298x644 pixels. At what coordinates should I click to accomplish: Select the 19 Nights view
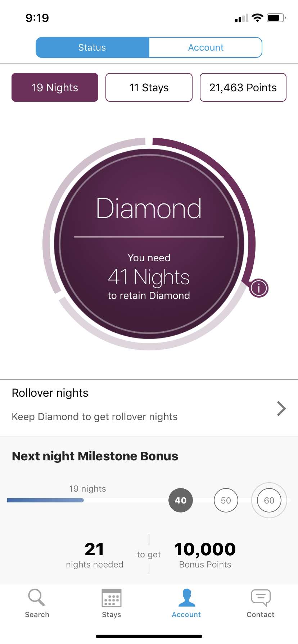pyautogui.click(x=55, y=87)
